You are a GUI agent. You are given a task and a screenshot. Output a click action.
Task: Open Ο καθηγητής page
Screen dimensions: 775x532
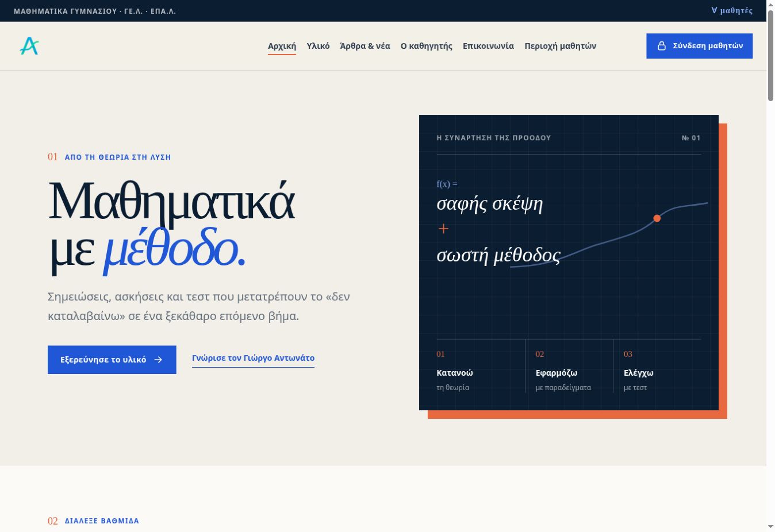[x=427, y=46]
